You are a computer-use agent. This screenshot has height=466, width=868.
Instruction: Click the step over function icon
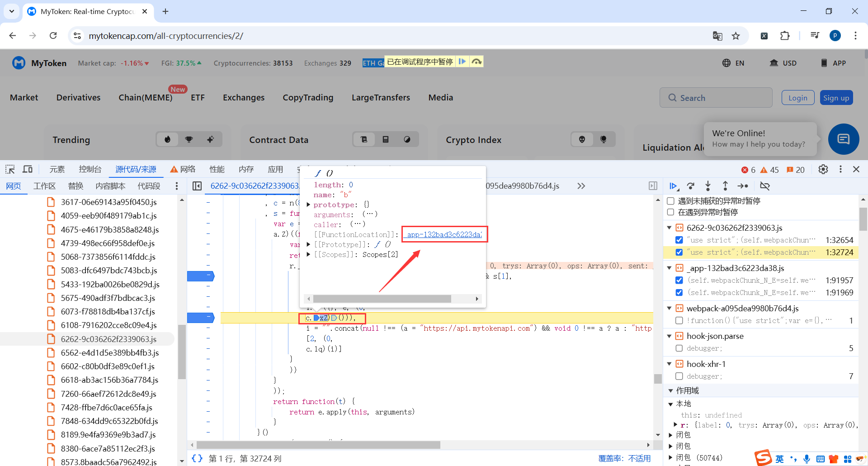(x=691, y=186)
